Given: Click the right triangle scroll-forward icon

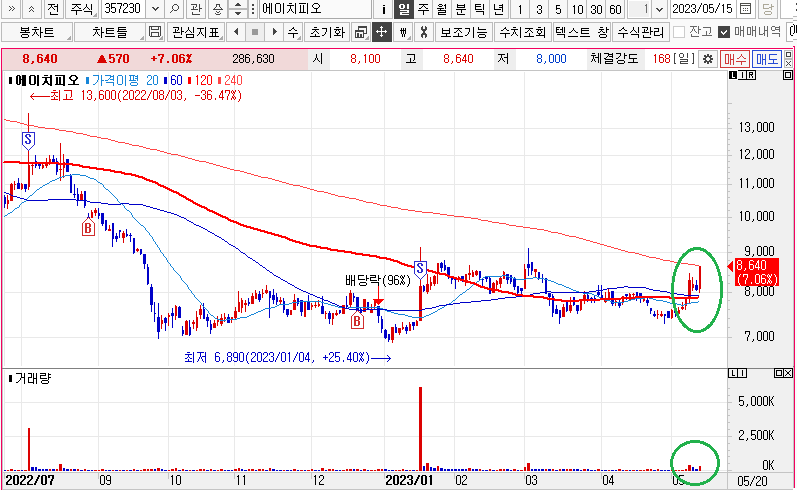Looking at the screenshot, I should coord(274,33).
